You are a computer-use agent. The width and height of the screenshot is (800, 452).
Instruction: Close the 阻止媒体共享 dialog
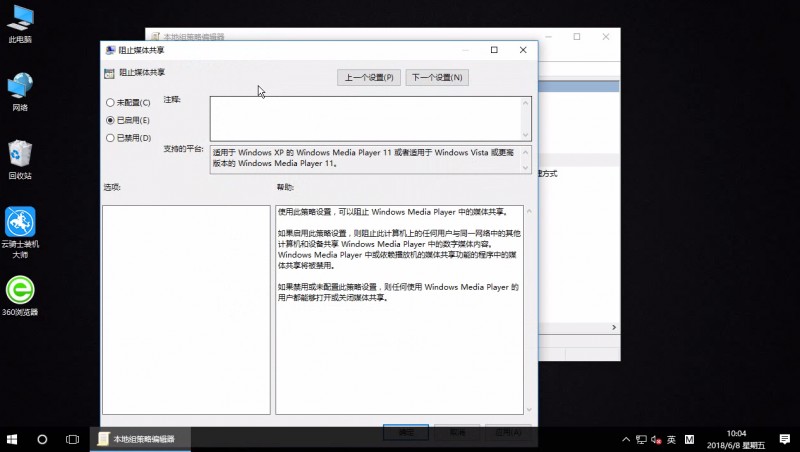pyautogui.click(x=523, y=50)
